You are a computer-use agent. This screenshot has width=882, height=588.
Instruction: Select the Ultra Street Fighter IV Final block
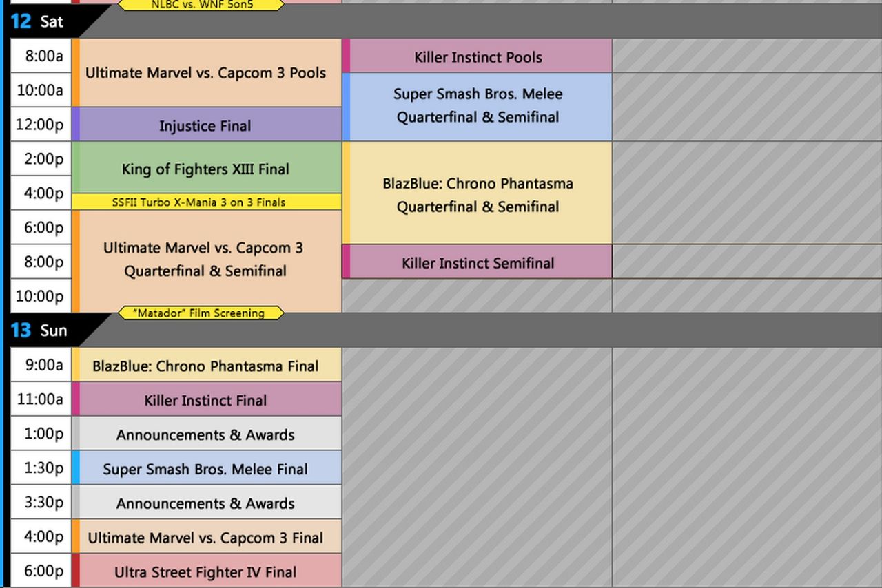point(205,571)
